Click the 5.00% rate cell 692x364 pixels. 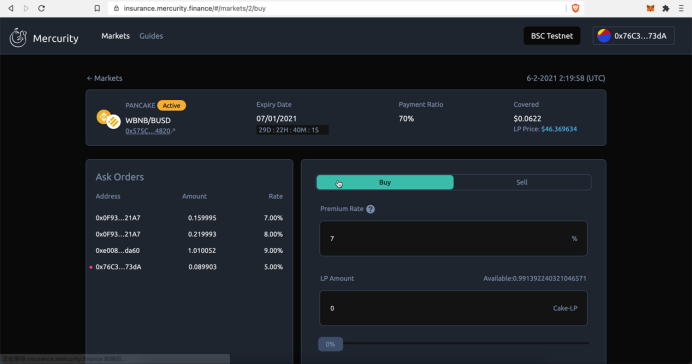(273, 267)
